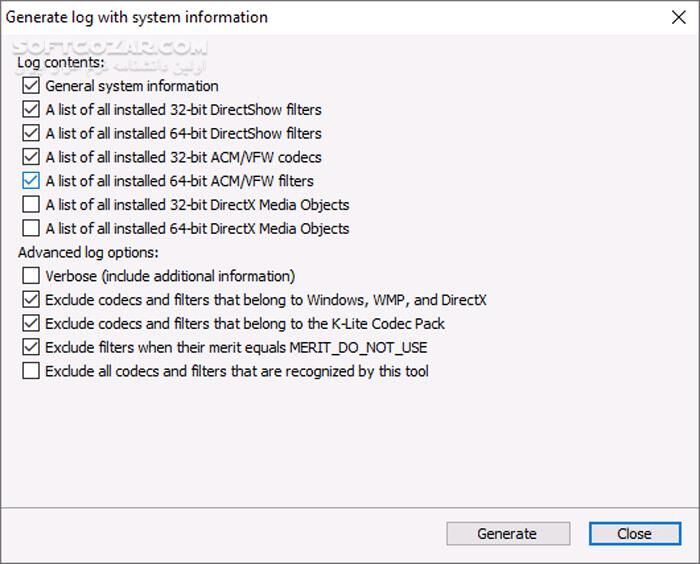Viewport: 700px width, 564px height.
Task: Uncheck General system information checkbox
Action: 30,86
